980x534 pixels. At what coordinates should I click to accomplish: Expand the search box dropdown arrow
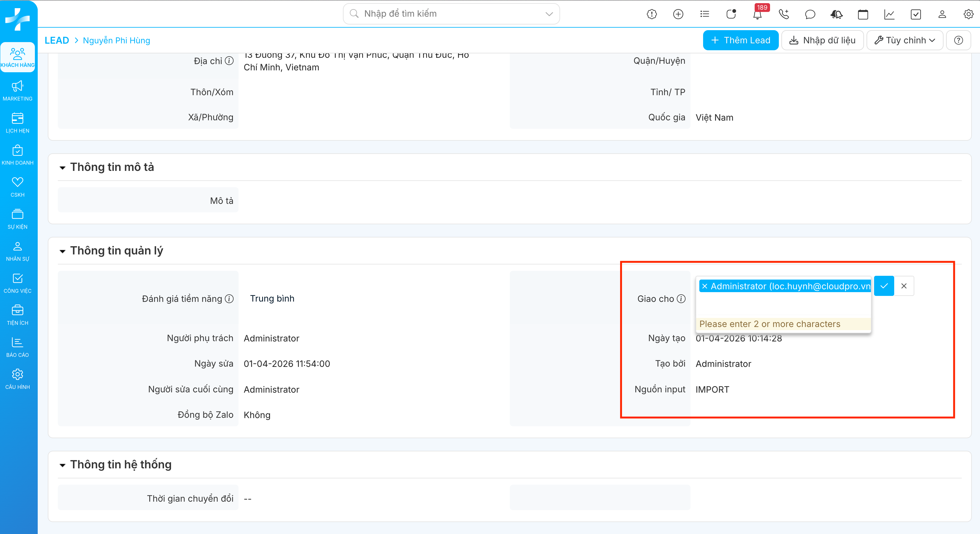tap(549, 14)
